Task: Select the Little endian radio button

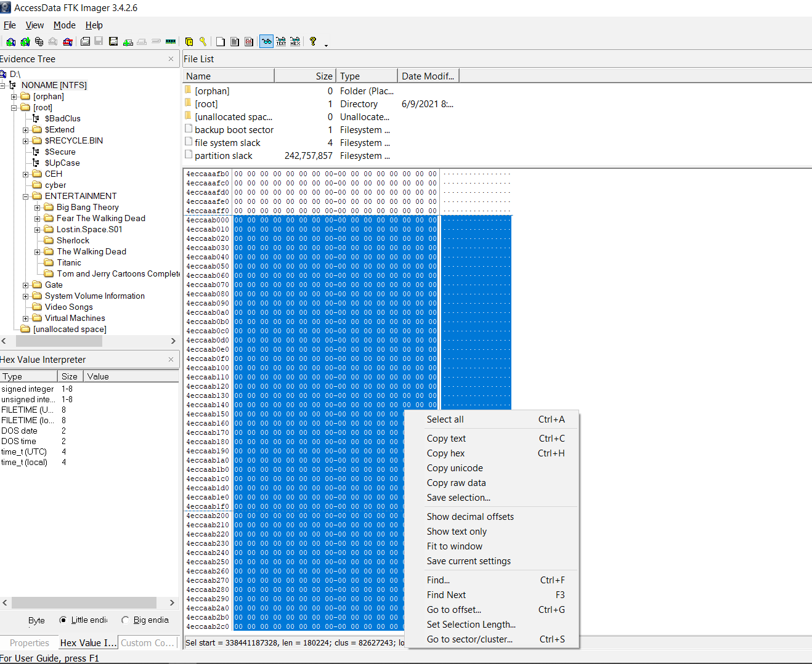Action: (62, 620)
